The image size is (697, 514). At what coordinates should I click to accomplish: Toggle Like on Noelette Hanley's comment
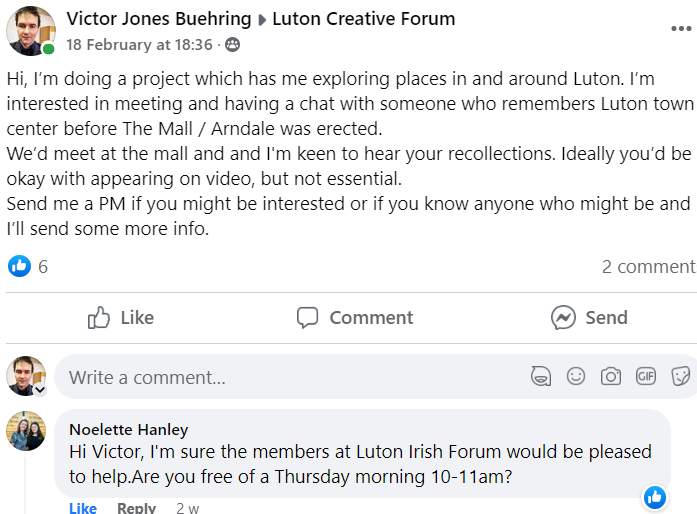83,508
